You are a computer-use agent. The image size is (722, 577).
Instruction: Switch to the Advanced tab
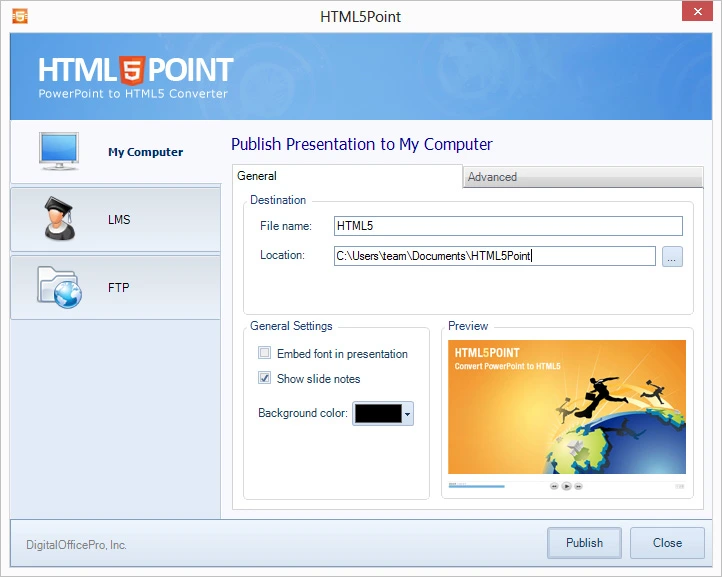[583, 177]
